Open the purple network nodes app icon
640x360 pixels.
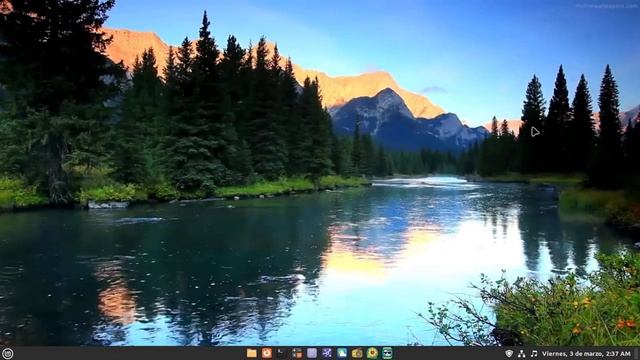click(327, 353)
